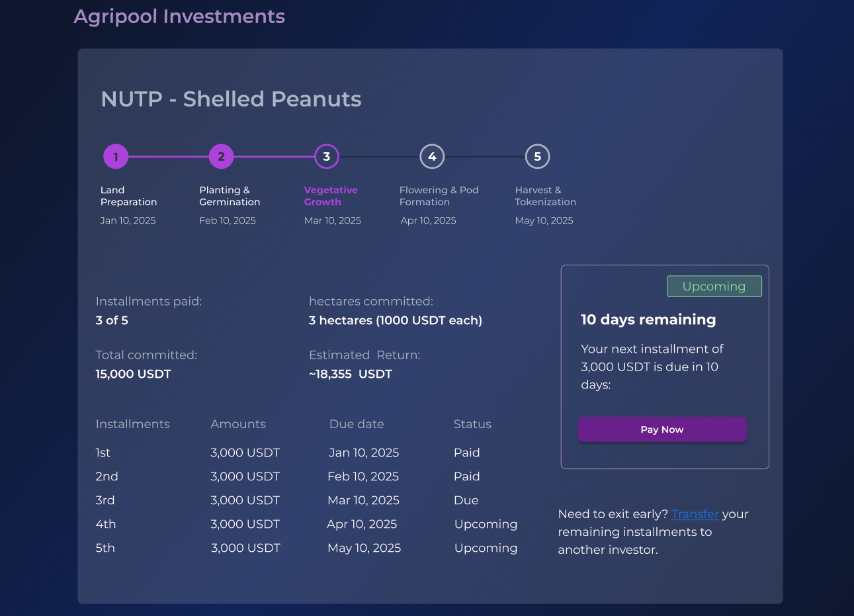
Task: Click step 1 Land Preparation circle
Action: (116, 157)
